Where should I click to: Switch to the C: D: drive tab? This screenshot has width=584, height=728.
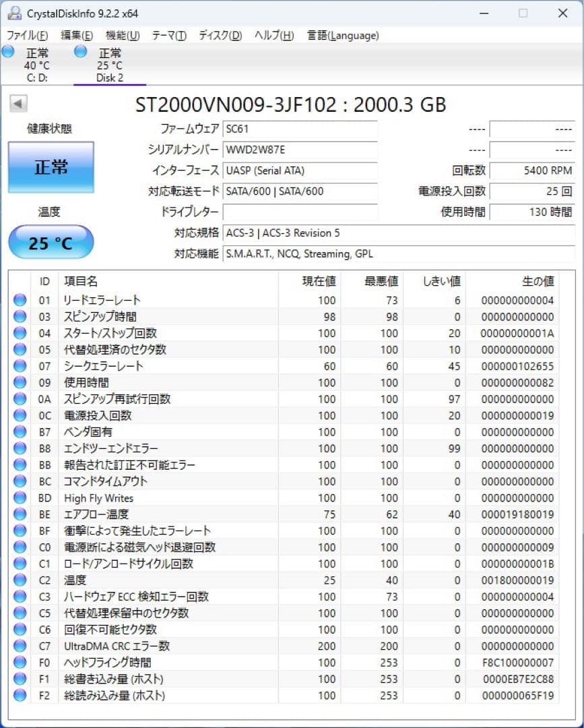pyautogui.click(x=37, y=63)
